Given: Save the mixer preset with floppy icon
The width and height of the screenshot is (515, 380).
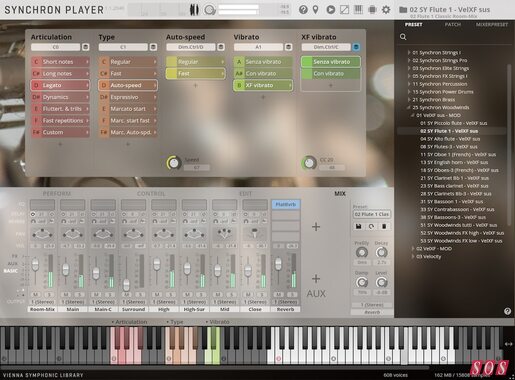Looking at the screenshot, I should click(x=359, y=226).
